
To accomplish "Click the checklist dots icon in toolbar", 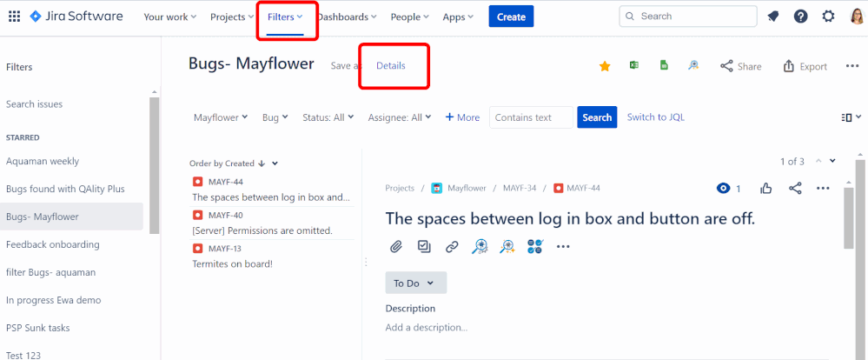I will point(535,246).
